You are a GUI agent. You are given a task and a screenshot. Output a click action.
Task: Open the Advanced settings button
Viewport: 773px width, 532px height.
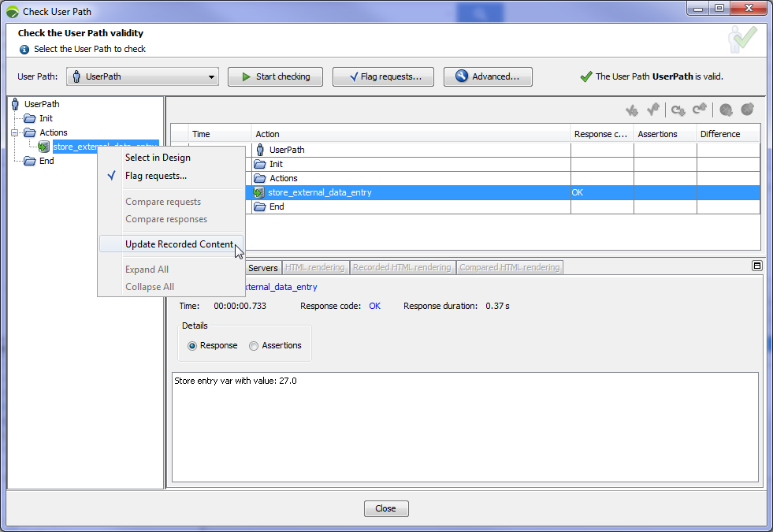(x=488, y=76)
